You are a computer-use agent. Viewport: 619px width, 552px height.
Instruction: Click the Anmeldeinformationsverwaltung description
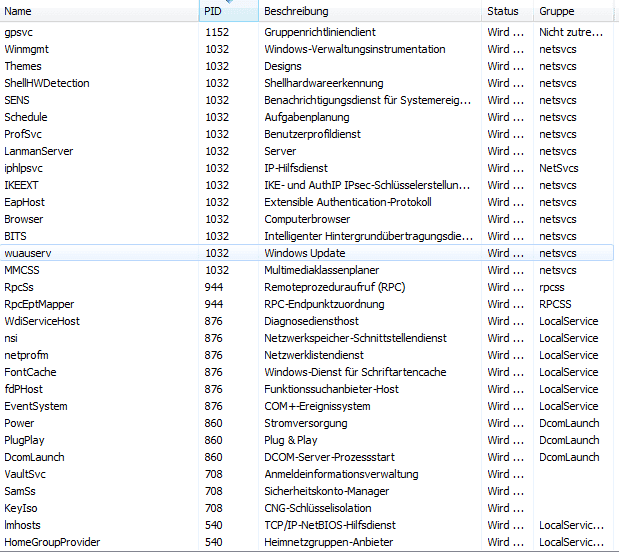click(x=341, y=474)
